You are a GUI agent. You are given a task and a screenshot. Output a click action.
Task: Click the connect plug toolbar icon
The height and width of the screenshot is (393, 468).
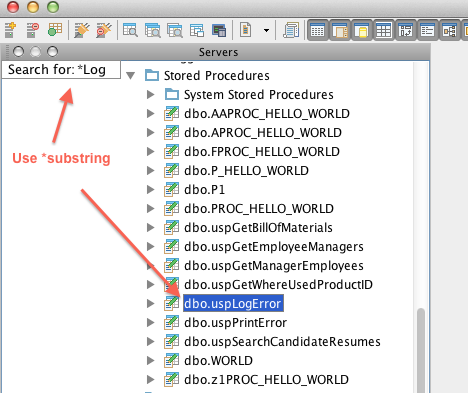pos(82,30)
